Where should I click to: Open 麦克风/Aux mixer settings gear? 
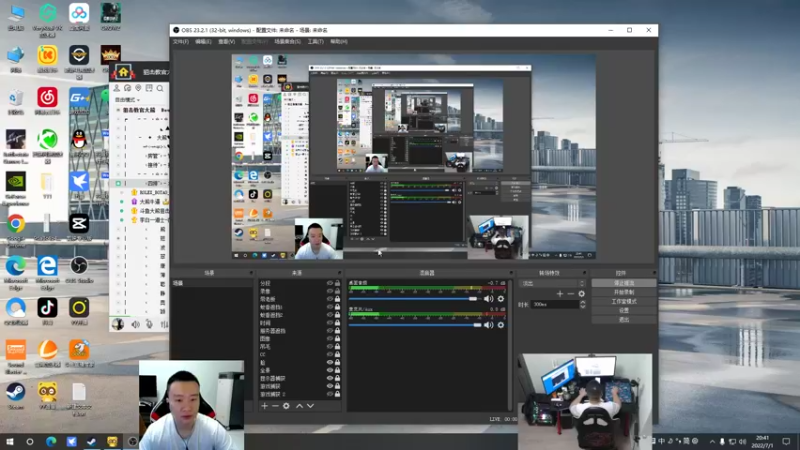(x=501, y=325)
